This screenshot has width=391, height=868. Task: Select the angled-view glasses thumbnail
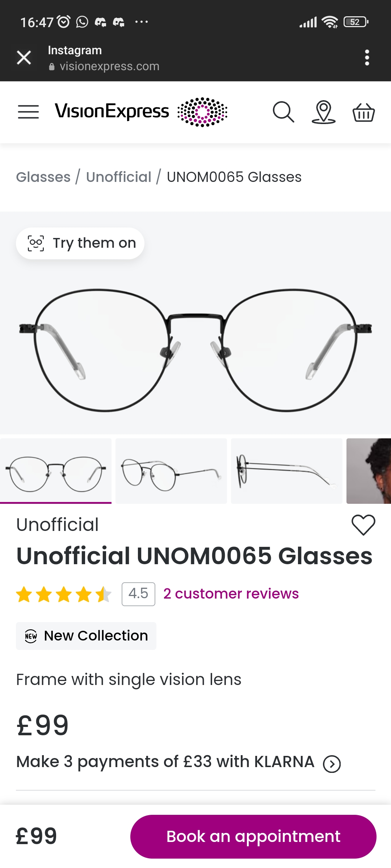pyautogui.click(x=171, y=471)
